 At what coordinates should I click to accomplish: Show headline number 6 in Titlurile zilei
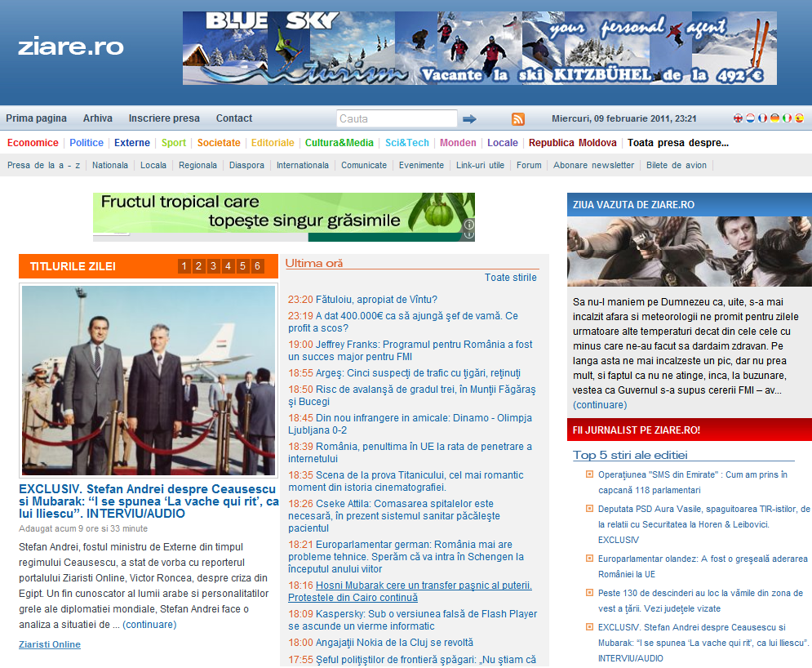click(257, 266)
